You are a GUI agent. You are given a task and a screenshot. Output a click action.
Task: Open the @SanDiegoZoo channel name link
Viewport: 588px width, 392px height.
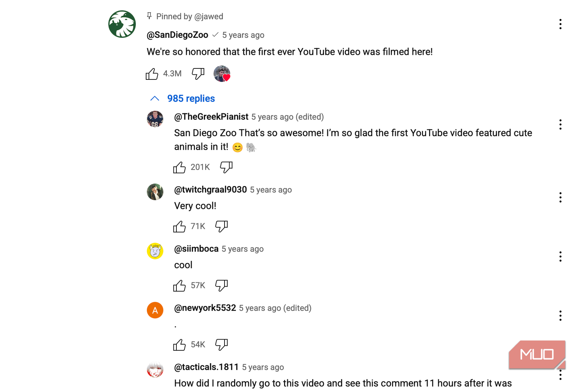(x=177, y=35)
